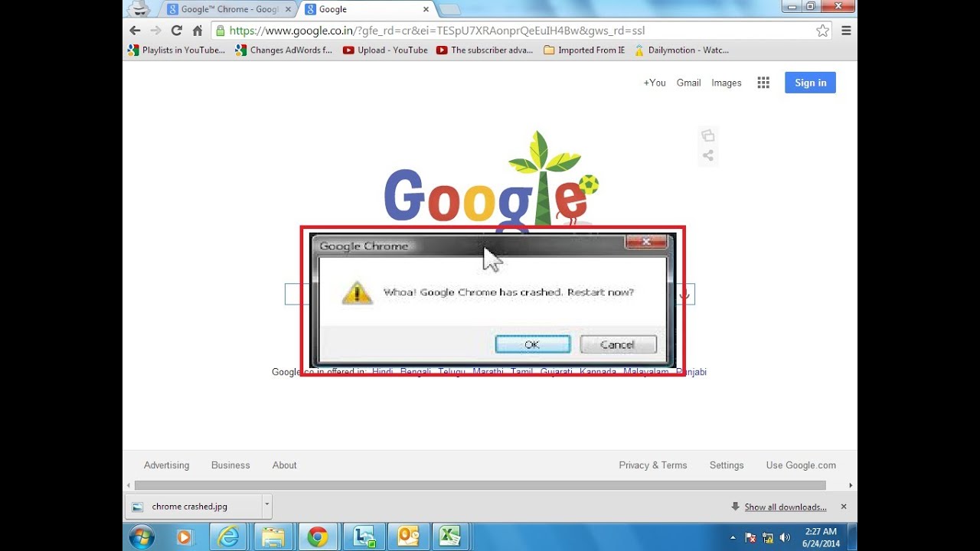Open Privacy & Terms link
This screenshot has height=551, width=980.
click(x=653, y=465)
